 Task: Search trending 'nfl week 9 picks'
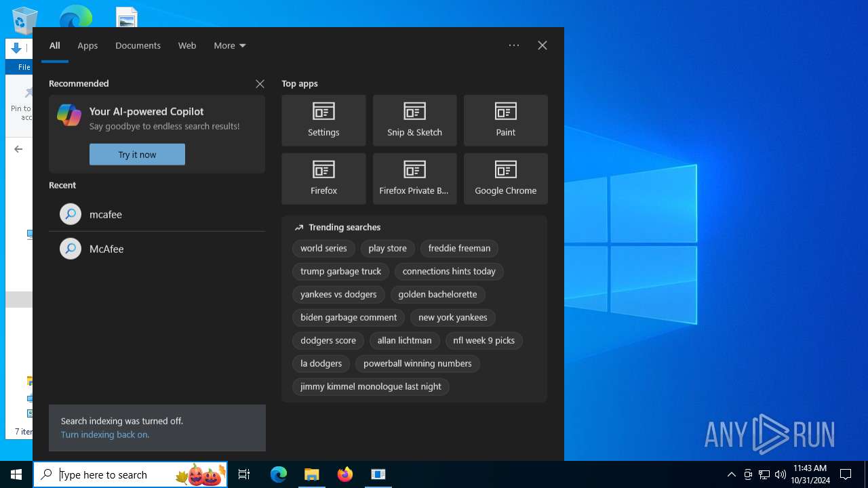tap(484, 340)
